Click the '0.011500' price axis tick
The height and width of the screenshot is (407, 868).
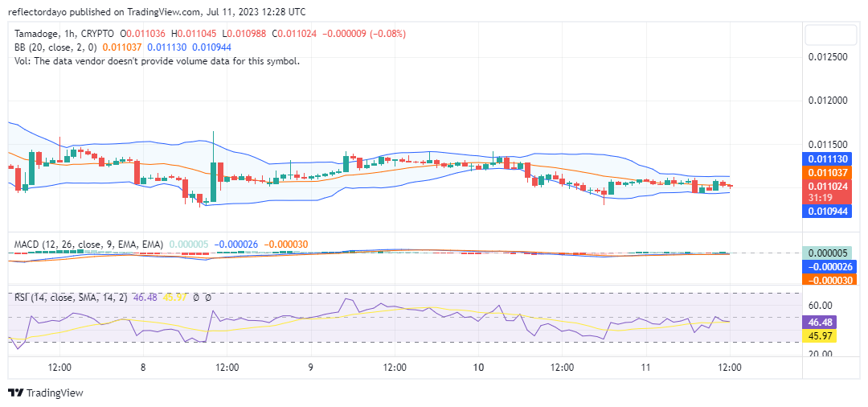tap(829, 144)
